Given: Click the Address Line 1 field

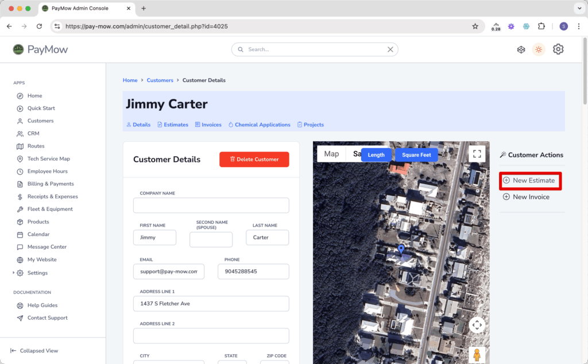Looking at the screenshot, I should tap(211, 304).
